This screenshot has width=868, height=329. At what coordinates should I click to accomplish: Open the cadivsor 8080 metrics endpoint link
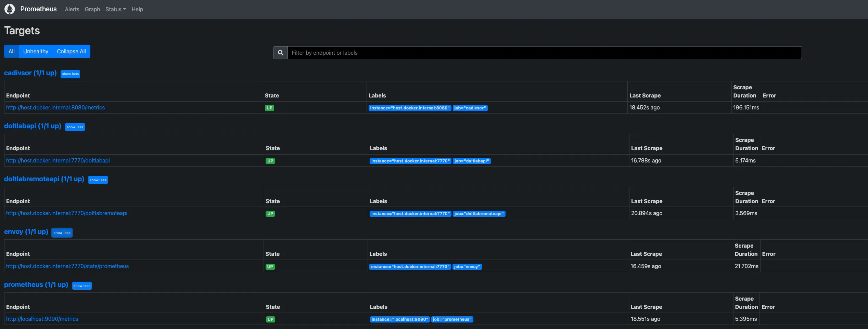[55, 107]
